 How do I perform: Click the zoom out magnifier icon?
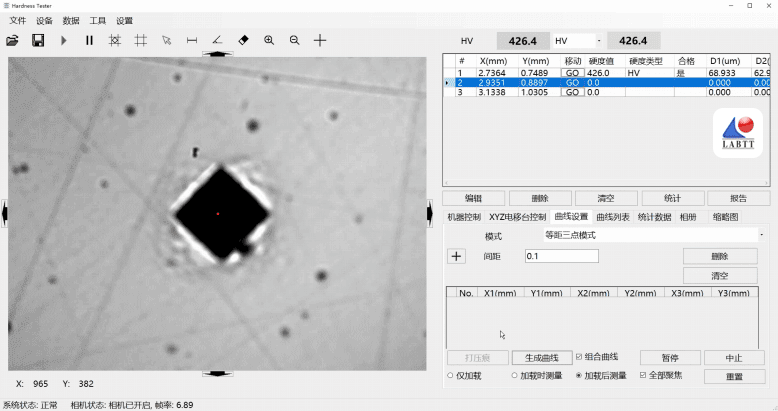point(294,40)
